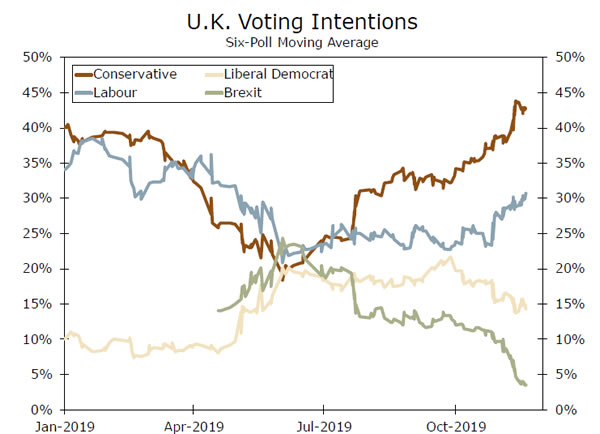Click the Jul-2019 x-axis label
Screen dimensions: 600x434
coord(323,423)
